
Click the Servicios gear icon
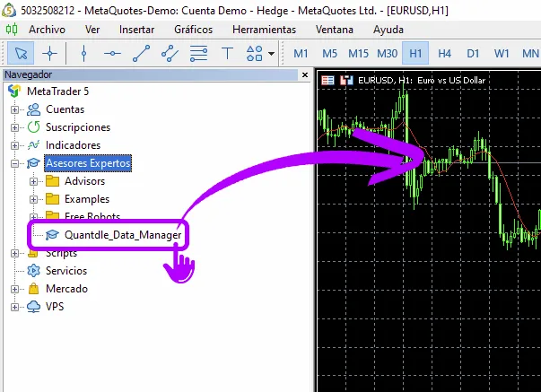pos(33,271)
